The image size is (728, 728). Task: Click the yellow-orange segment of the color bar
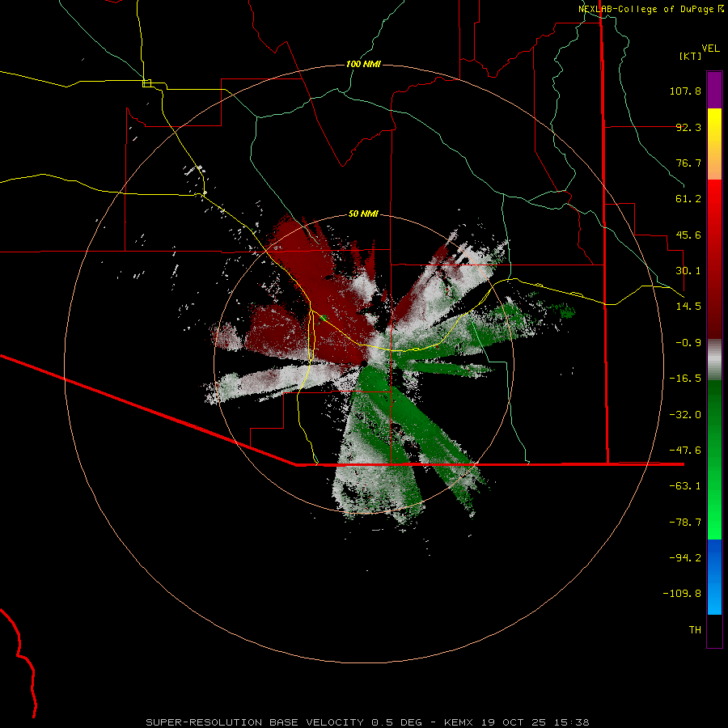pos(714,144)
